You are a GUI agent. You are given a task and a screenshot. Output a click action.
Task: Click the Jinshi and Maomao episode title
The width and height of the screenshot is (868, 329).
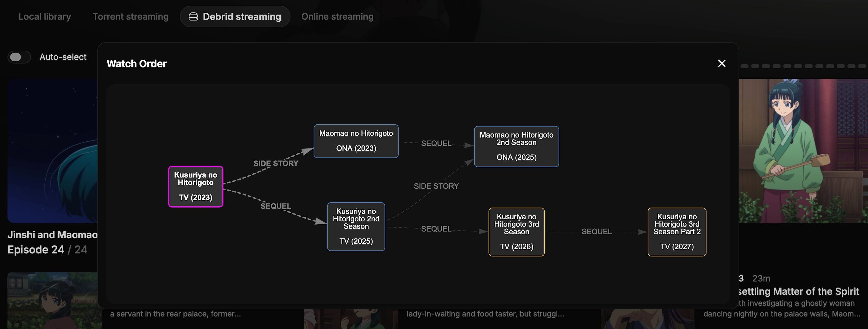(x=53, y=234)
